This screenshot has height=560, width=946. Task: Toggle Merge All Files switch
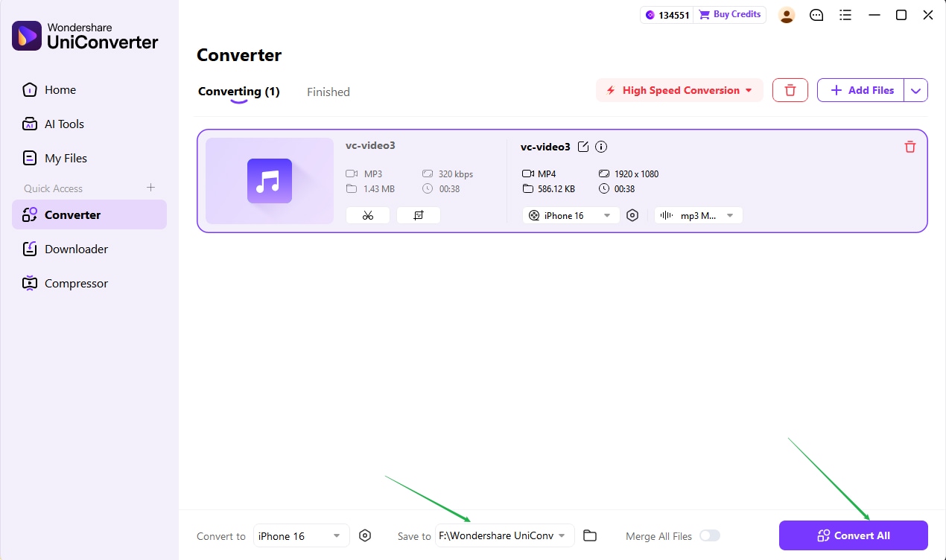(x=710, y=535)
